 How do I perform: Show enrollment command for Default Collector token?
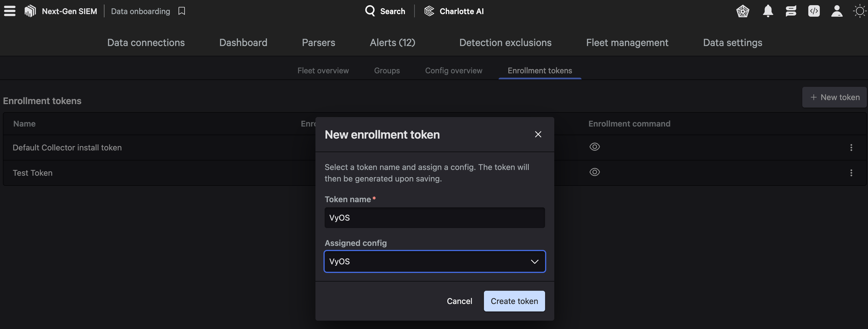[x=594, y=147]
